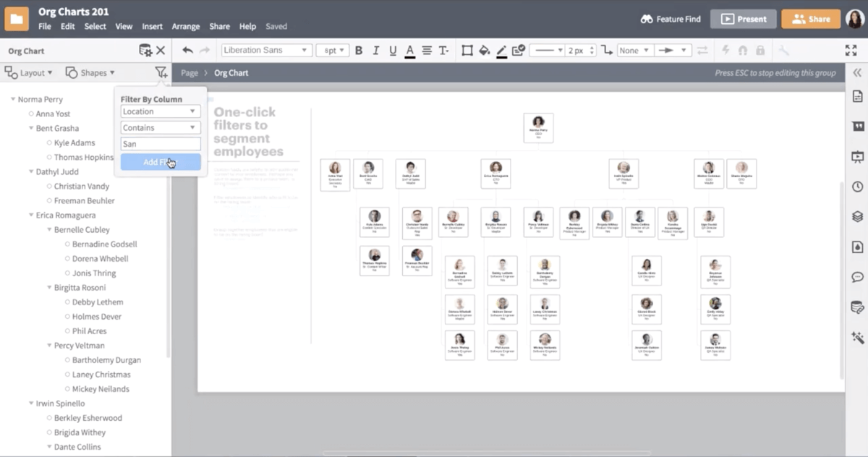Image resolution: width=868 pixels, height=457 pixels.
Task: Enter fullscreen using the expand icon
Action: pos(851,51)
